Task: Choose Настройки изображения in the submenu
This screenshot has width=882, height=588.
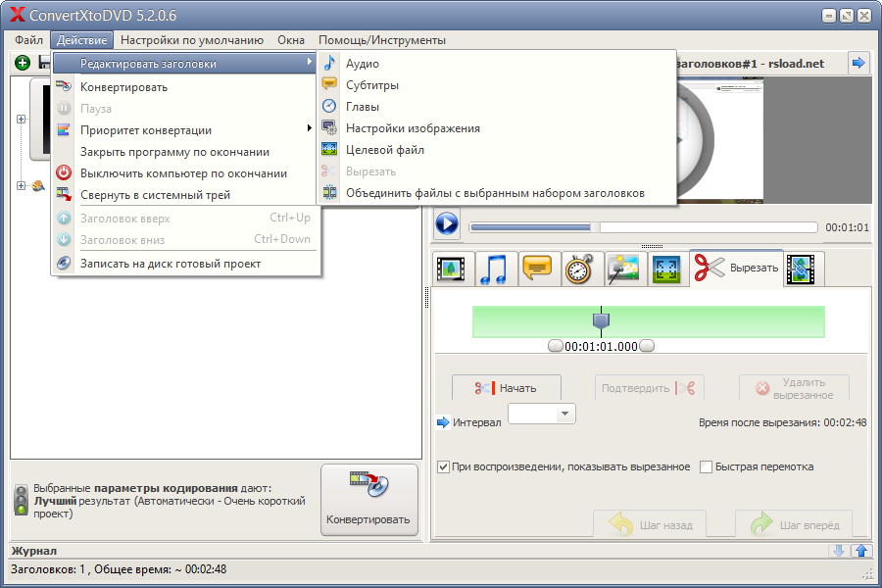Action: 497,128
